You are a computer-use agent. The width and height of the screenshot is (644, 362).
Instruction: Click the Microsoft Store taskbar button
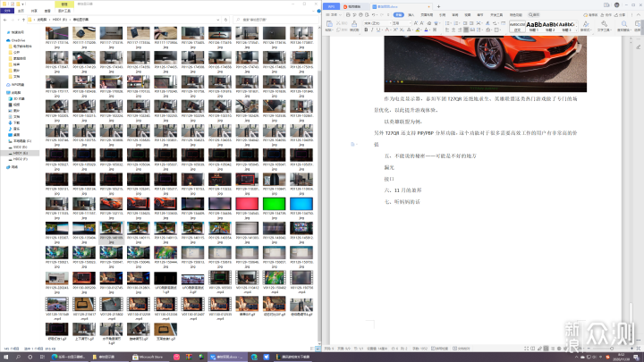click(148, 357)
